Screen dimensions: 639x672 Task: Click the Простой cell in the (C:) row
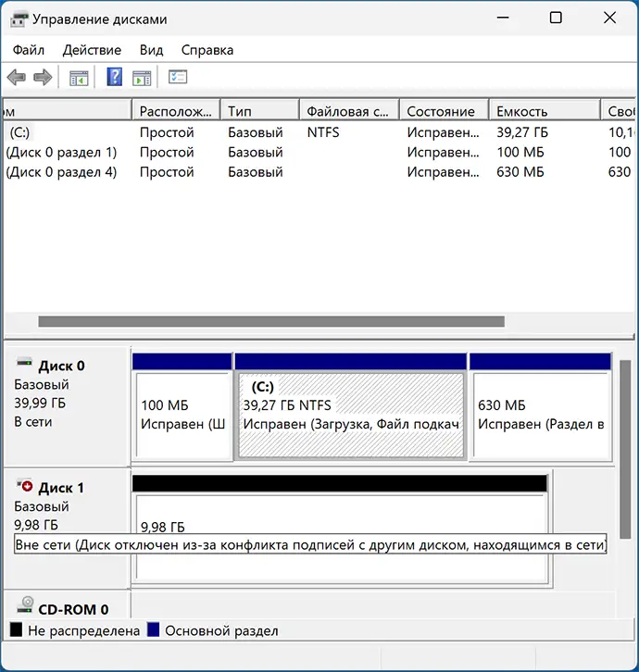(167, 132)
